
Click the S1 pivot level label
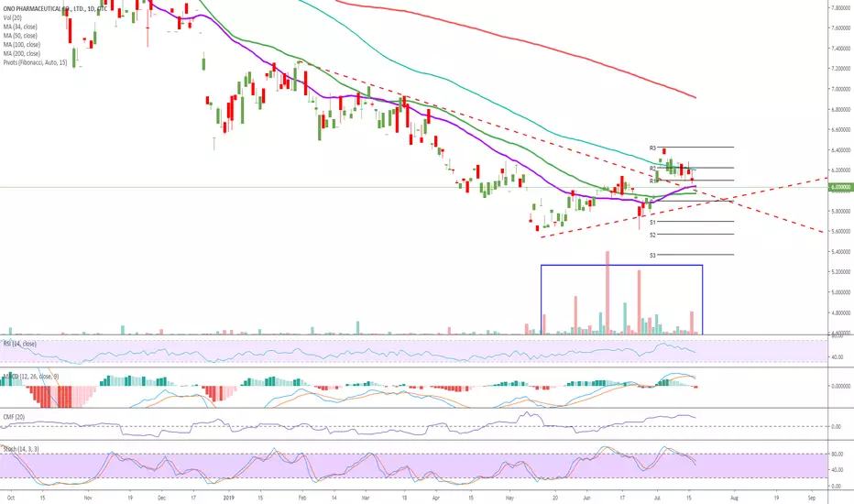click(652, 223)
